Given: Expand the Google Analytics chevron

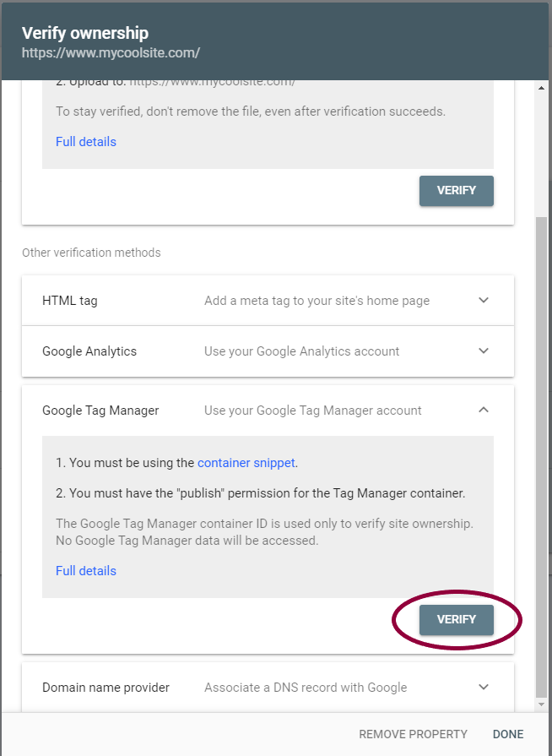Looking at the screenshot, I should [484, 351].
